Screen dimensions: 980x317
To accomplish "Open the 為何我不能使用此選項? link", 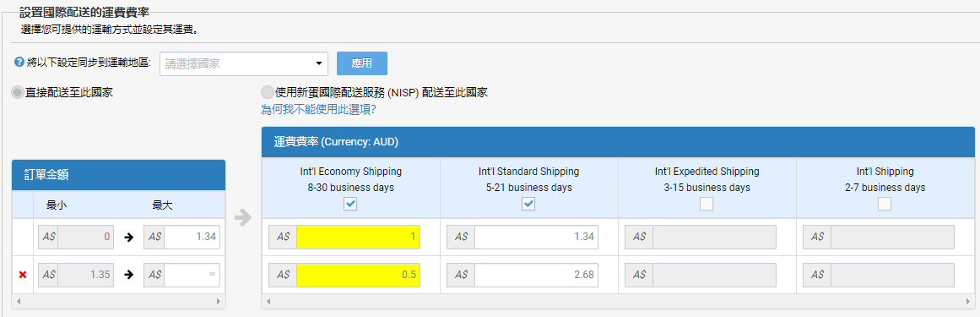I will coord(317,110).
